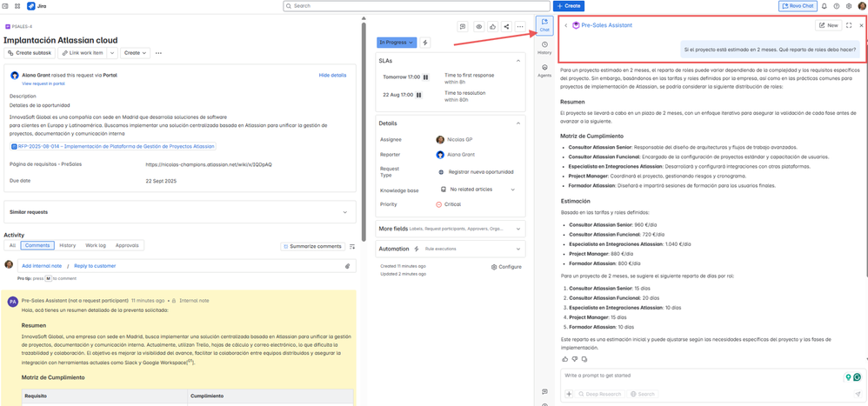Select the Comments activity tab

(37, 245)
